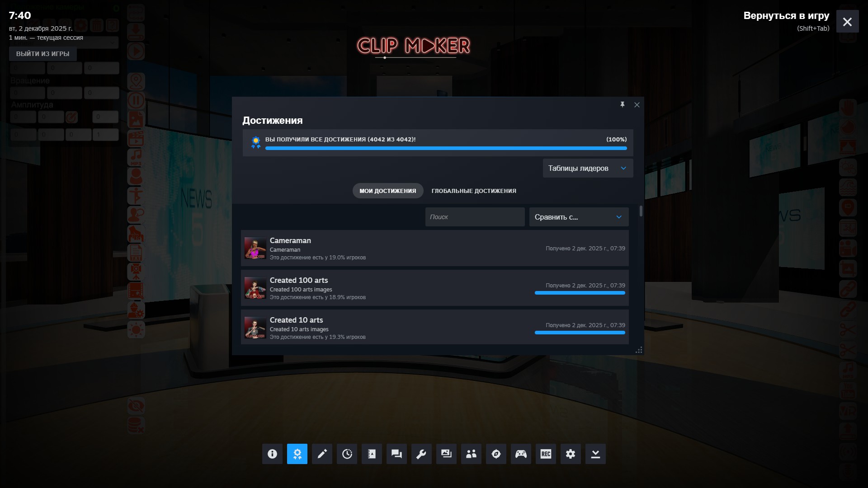The width and height of the screenshot is (868, 488).
Task: Open the controller settings gamepad icon
Action: pos(521,454)
